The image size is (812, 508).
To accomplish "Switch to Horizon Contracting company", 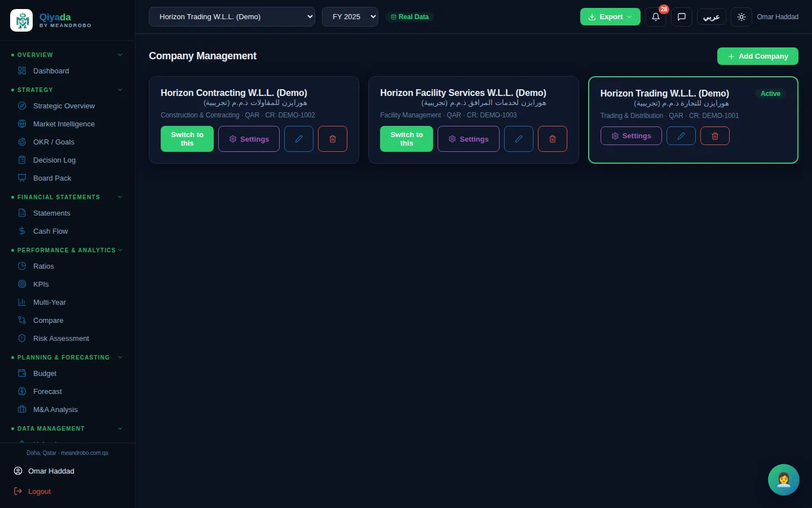I will pos(187,139).
